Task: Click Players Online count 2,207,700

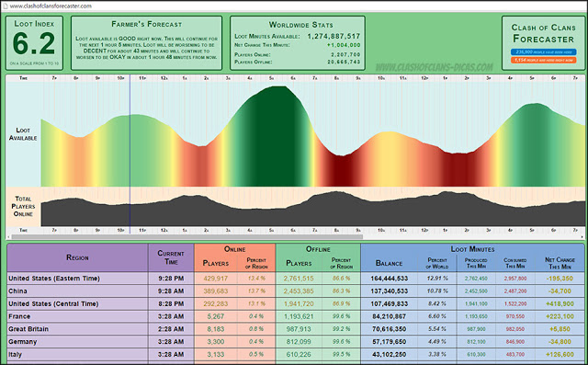Action: click(345, 54)
